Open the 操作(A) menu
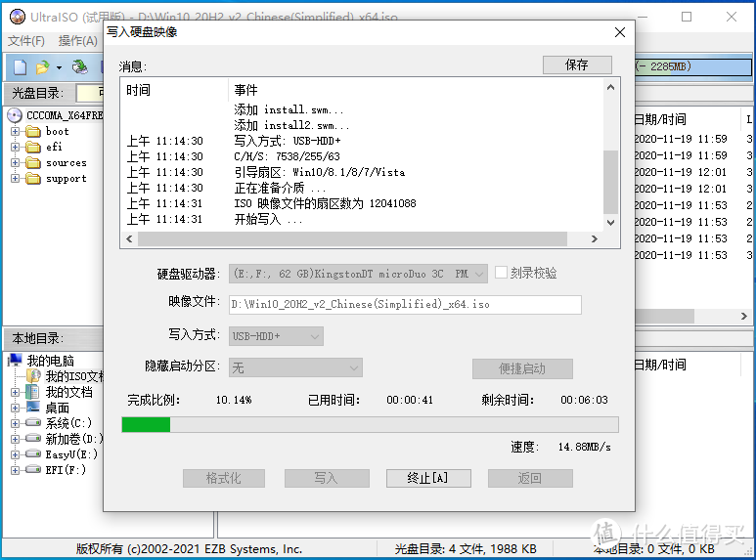The width and height of the screenshot is (756, 560). pyautogui.click(x=77, y=41)
